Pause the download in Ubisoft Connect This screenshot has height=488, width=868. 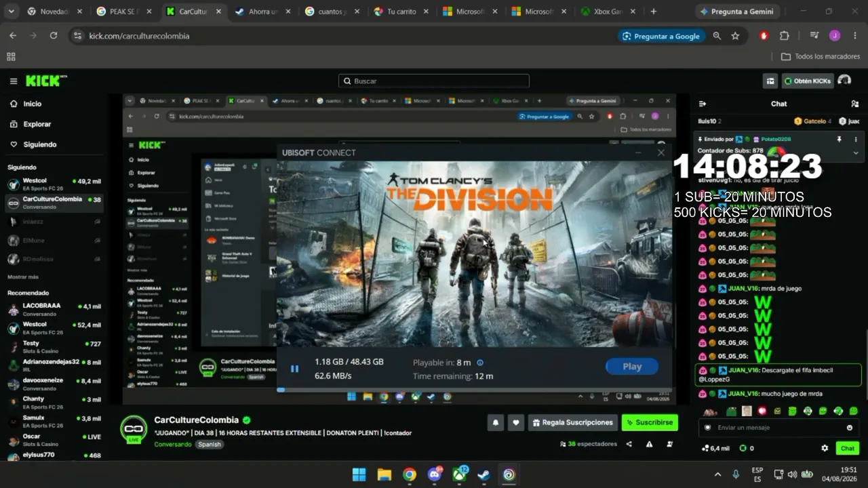(x=295, y=369)
